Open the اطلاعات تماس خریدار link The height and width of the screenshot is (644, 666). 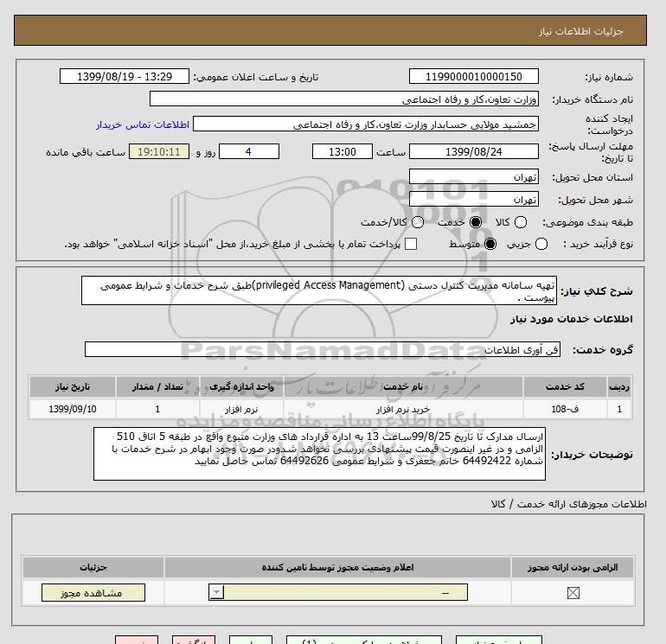coord(143,124)
